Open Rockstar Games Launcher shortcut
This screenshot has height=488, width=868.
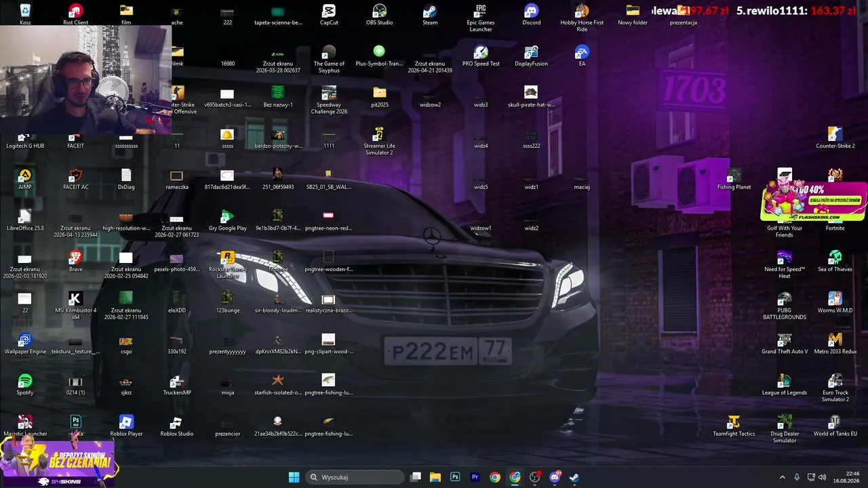pyautogui.click(x=228, y=264)
